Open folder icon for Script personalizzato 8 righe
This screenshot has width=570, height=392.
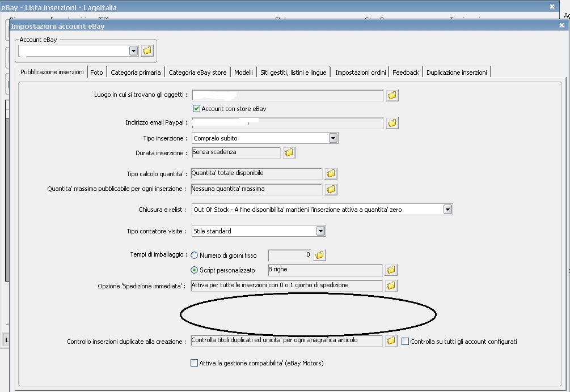click(x=391, y=270)
